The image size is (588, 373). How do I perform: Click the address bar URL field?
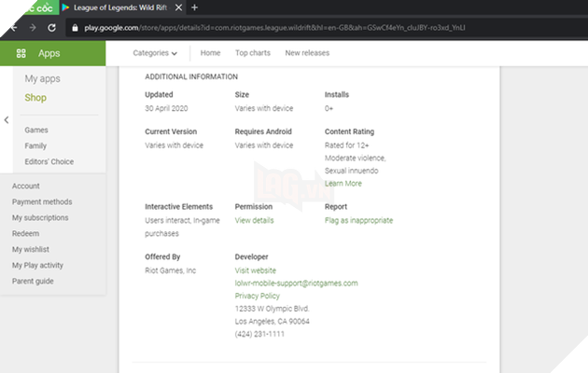coord(280,28)
